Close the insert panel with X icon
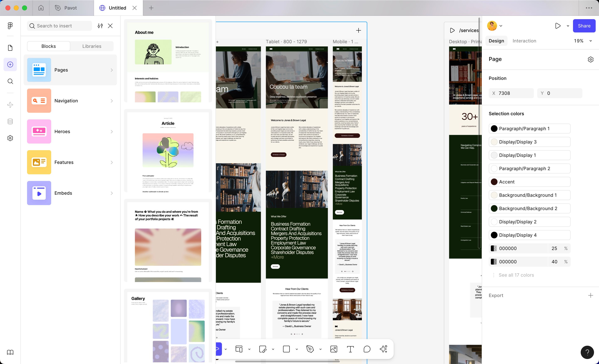The height and width of the screenshot is (364, 599). point(110,26)
